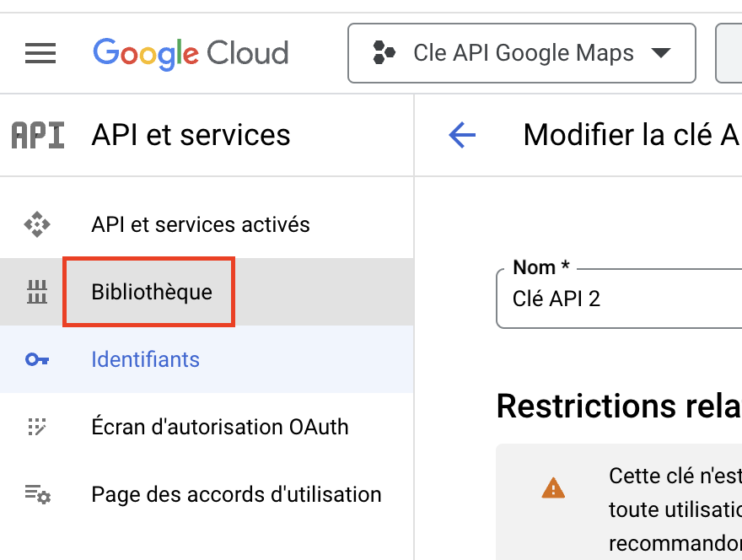Select Identifiants in the sidebar
Screen dimensions: 742x560
[x=145, y=360]
